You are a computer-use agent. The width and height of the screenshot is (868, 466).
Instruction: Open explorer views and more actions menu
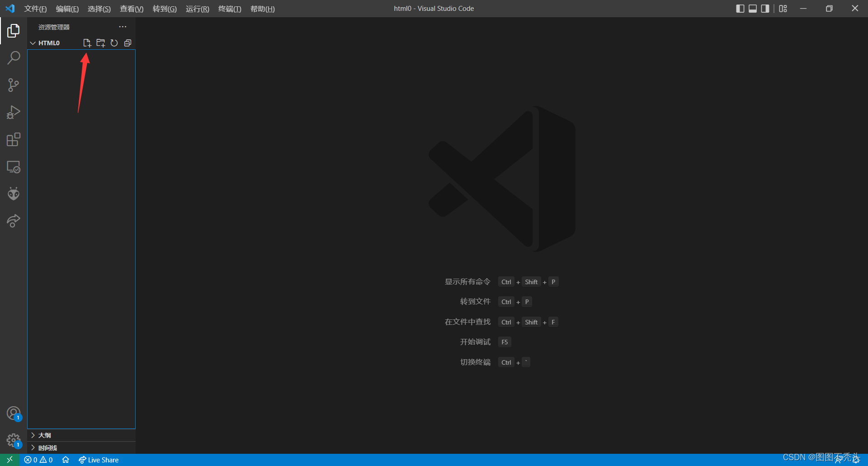123,27
